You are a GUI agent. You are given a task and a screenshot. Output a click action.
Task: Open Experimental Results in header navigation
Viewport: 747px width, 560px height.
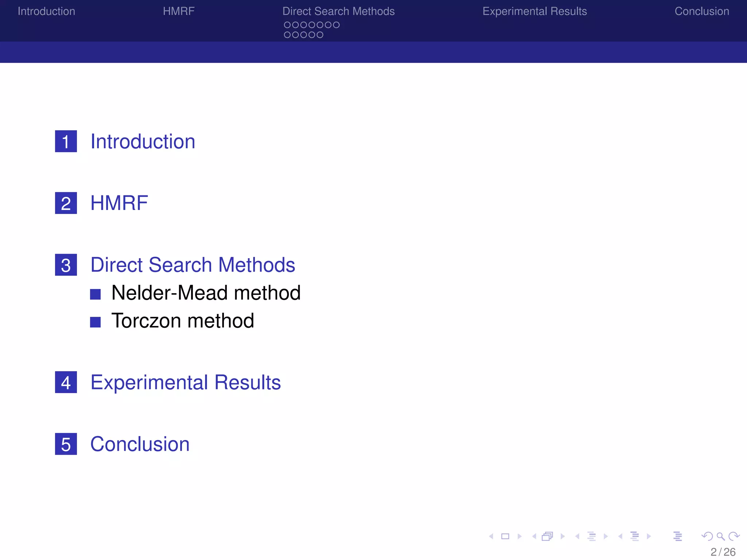pos(534,11)
